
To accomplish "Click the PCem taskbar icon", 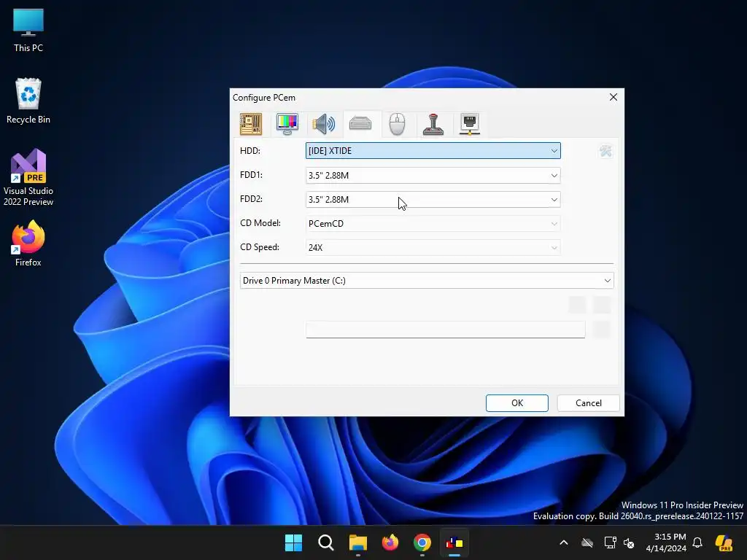I will click(454, 542).
